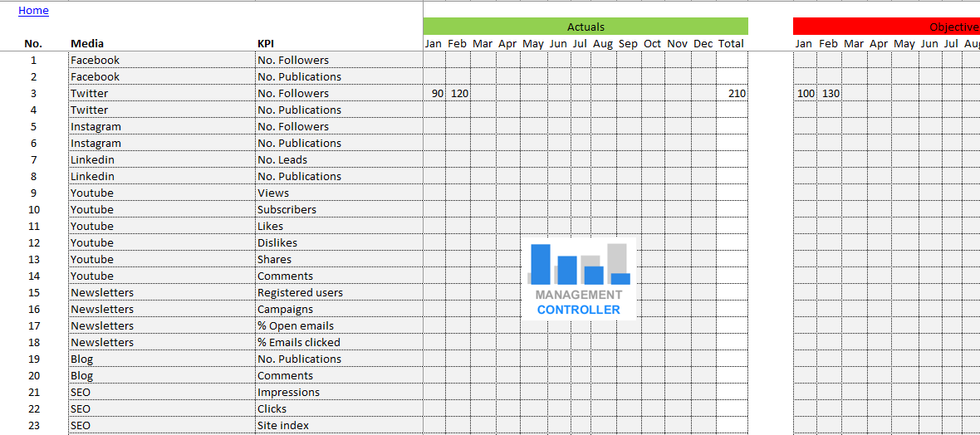
Task: Click the Home hyperlink
Action: tap(33, 11)
